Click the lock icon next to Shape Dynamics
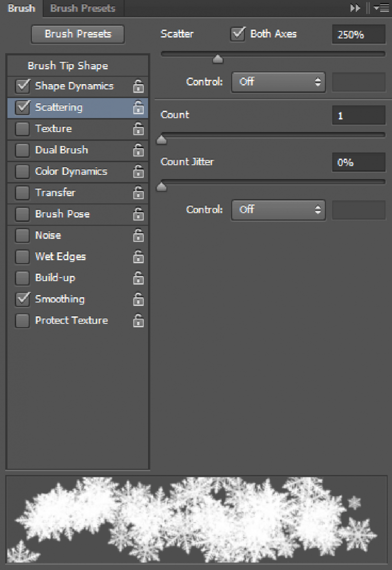The height and width of the screenshot is (570, 392). point(138,86)
